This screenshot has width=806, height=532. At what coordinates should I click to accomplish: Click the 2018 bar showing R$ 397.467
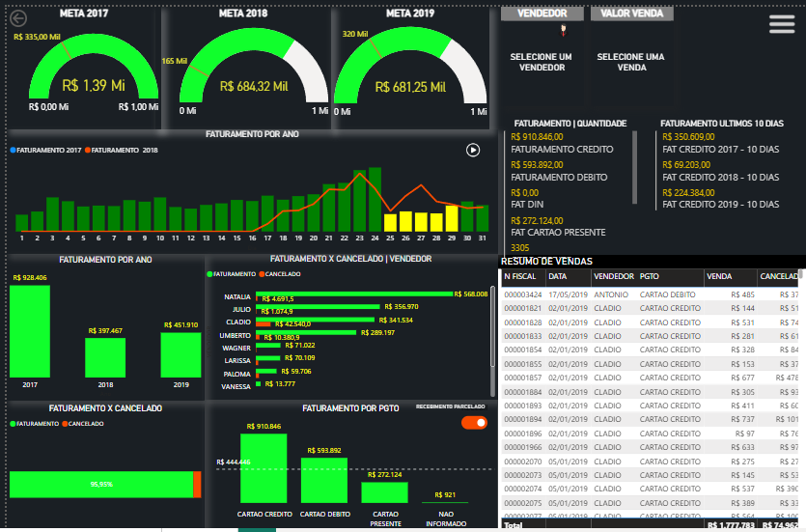pyautogui.click(x=105, y=358)
